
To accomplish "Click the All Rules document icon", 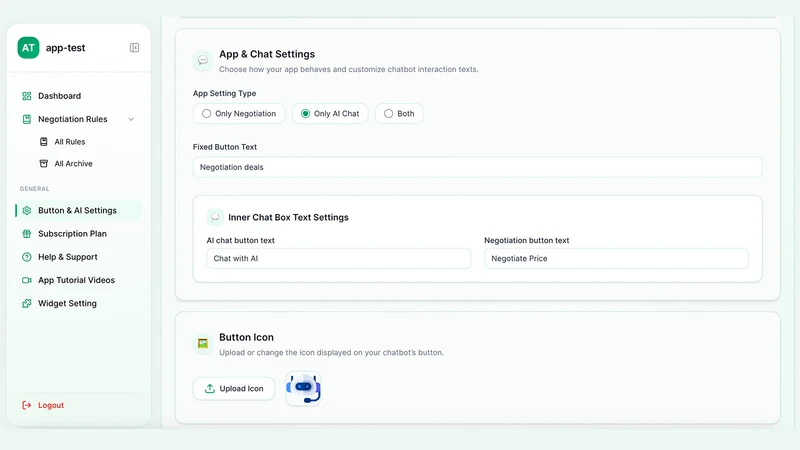I will click(44, 142).
